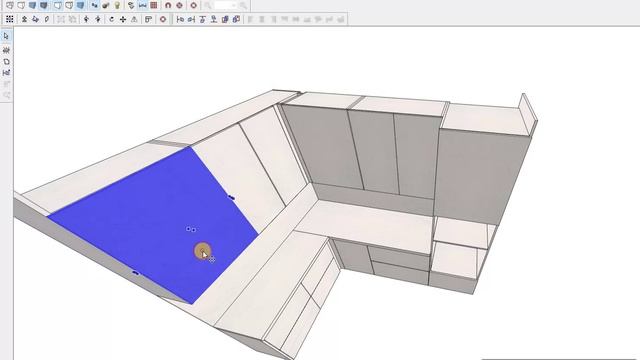The width and height of the screenshot is (640, 360).
Task: Click the first blue stacked cubes icon
Action: 225,19
